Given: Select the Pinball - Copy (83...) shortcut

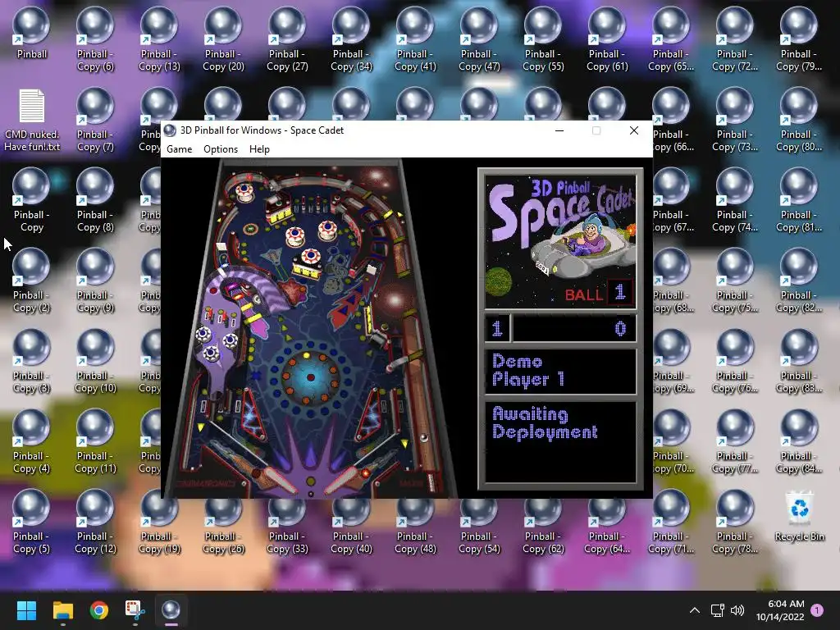Looking at the screenshot, I should (x=799, y=361).
